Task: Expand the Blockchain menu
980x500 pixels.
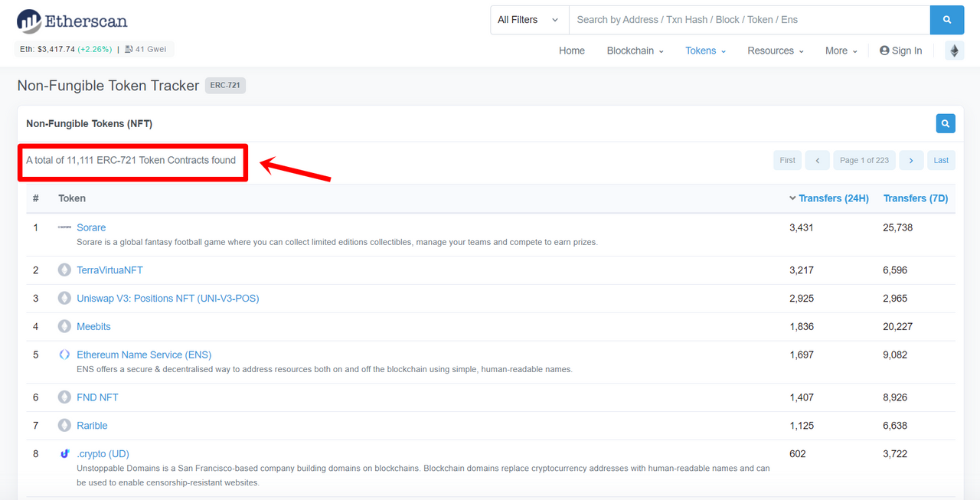Action: pos(635,51)
